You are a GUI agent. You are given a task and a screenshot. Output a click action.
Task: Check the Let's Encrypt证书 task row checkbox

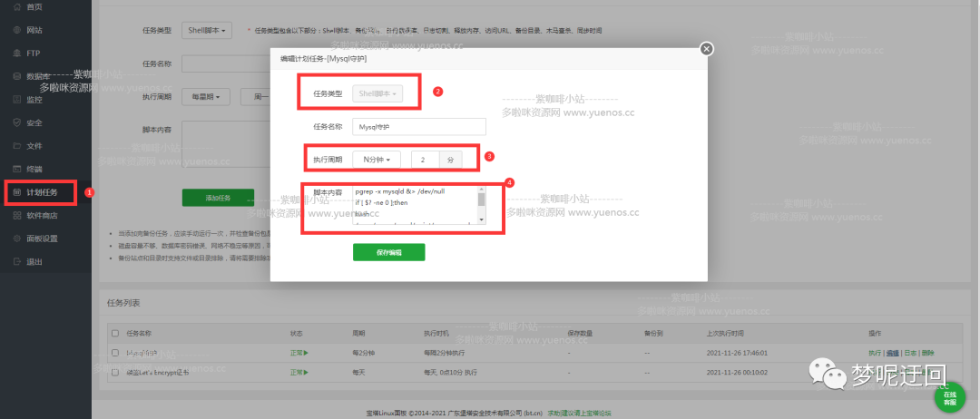click(x=114, y=372)
